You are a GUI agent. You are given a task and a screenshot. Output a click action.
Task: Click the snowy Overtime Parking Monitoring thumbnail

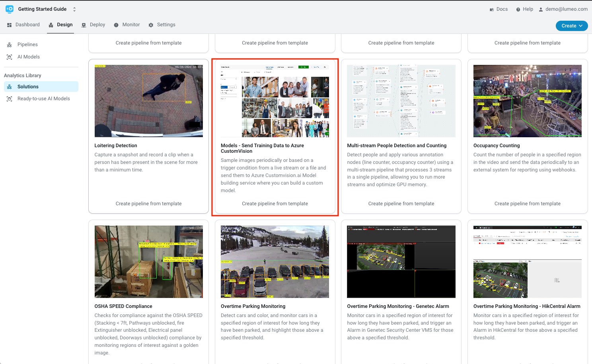pos(275,262)
